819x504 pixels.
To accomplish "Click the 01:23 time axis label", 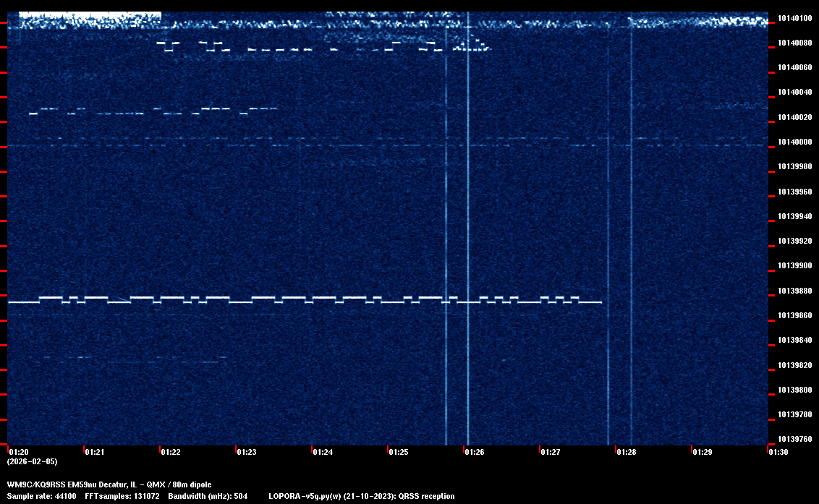I will coord(246,452).
